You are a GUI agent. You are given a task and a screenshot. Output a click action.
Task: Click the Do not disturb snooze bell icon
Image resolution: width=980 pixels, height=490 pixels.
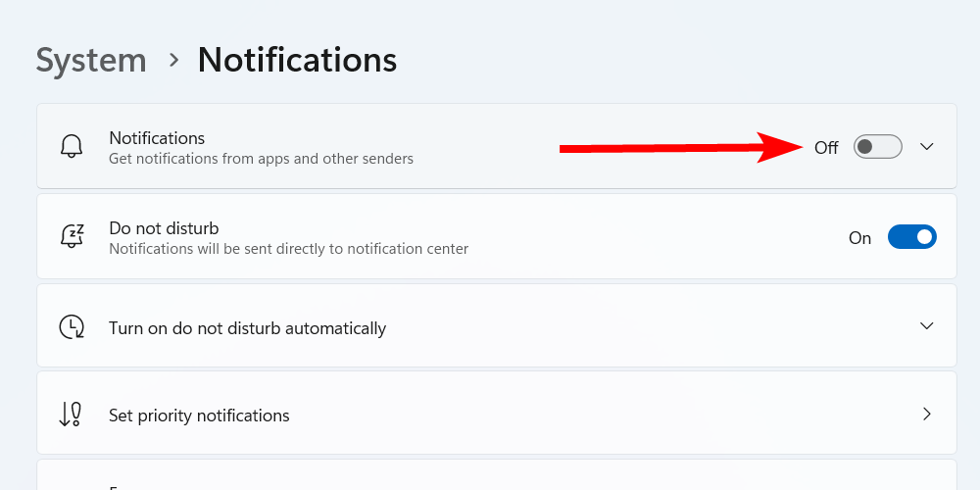point(72,237)
